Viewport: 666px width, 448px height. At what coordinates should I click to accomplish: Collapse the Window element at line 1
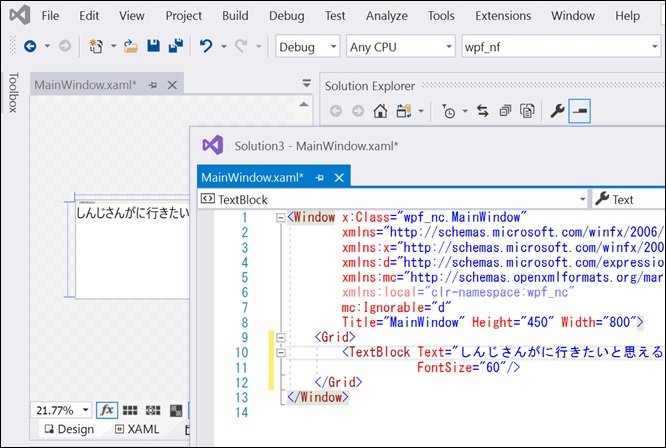280,218
